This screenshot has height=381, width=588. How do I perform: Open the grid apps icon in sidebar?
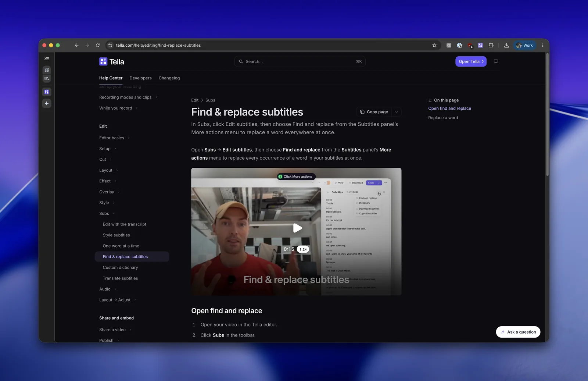[47, 70]
